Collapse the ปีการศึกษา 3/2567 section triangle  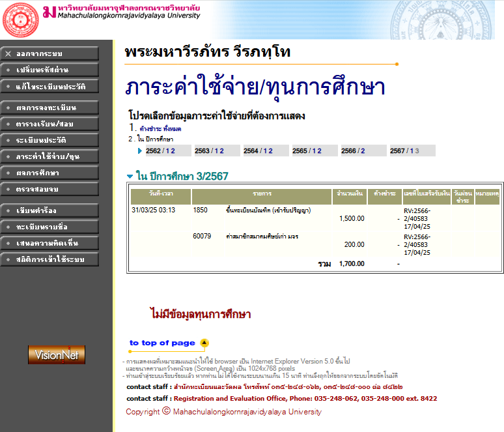(130, 177)
